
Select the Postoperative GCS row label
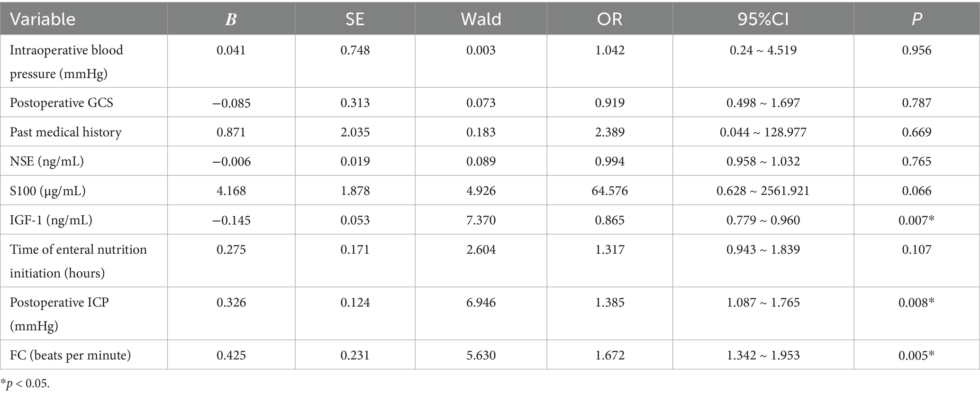click(62, 103)
